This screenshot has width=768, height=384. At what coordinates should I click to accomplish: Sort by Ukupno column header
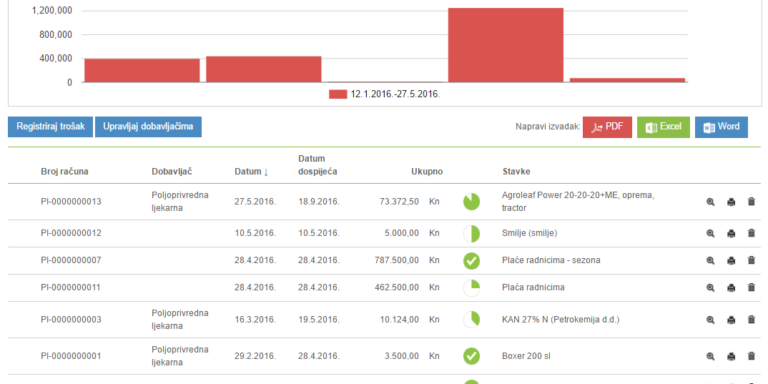[427, 171]
